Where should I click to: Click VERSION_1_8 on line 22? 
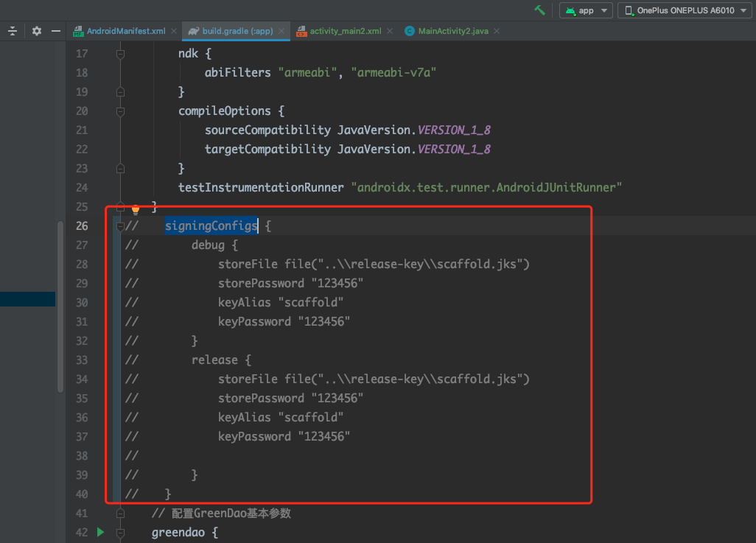click(454, 149)
